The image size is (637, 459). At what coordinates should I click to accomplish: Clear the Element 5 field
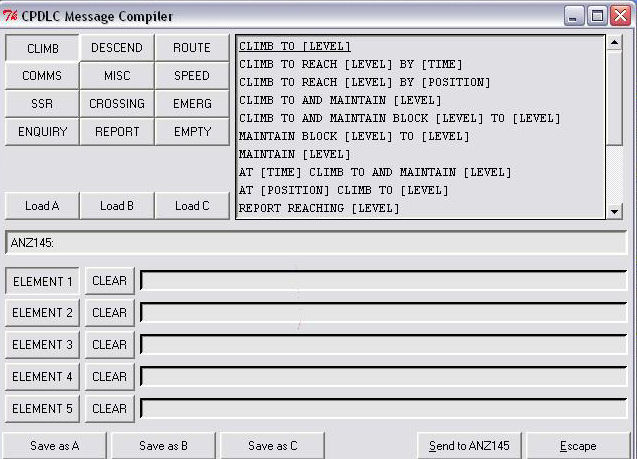110,409
